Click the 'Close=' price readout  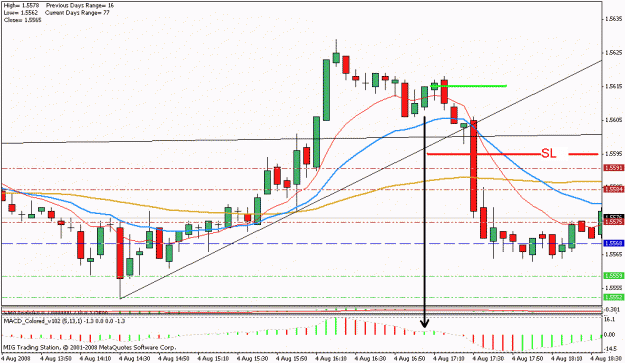[22, 20]
